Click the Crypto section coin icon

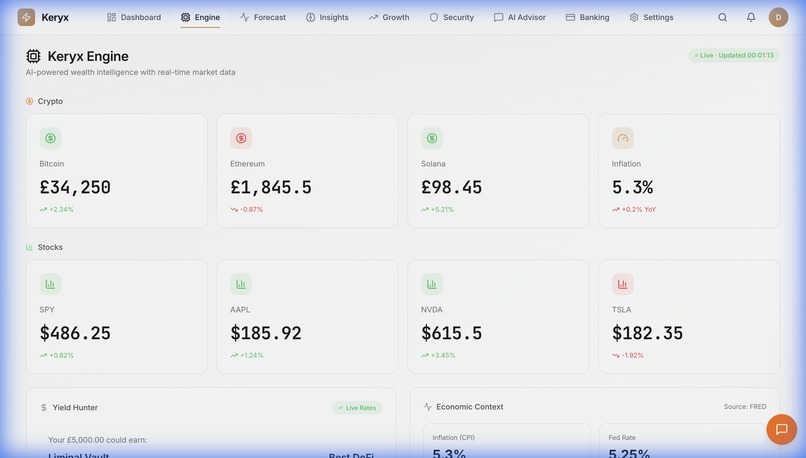29,101
